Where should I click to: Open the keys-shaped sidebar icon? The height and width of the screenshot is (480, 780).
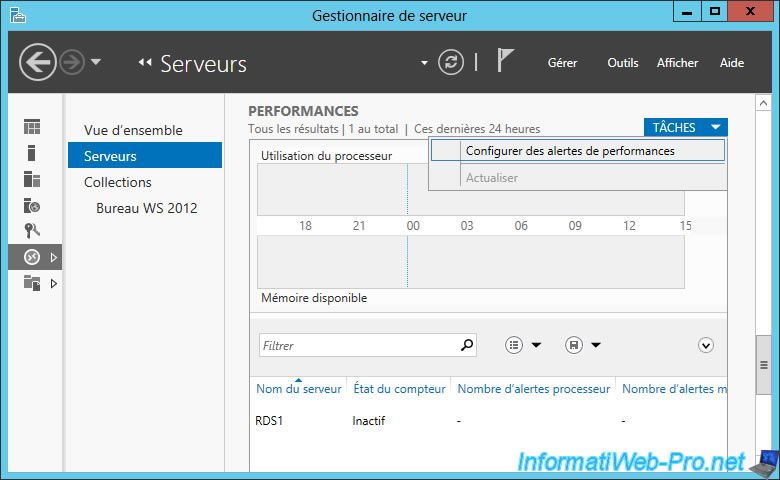coord(32,231)
